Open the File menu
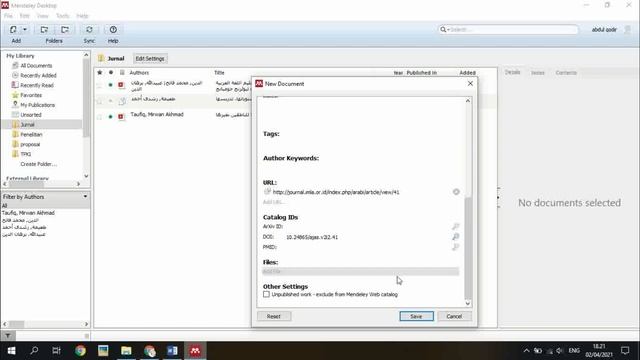 pyautogui.click(x=8, y=16)
